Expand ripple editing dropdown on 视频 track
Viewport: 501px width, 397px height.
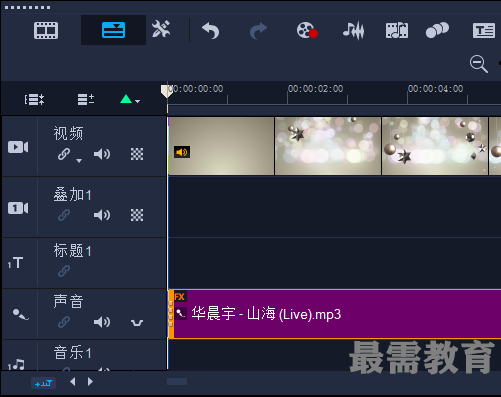(79, 160)
